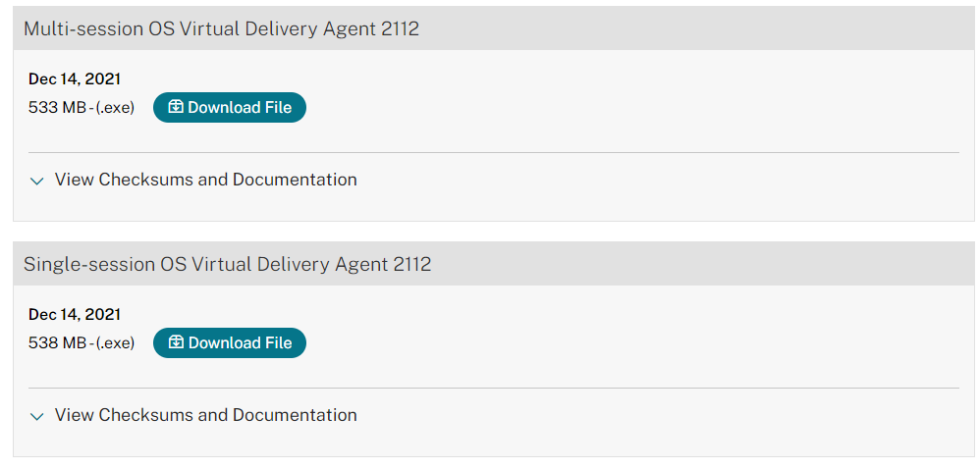The width and height of the screenshot is (980, 469).
Task: Click download icon in Multi-session agent button
Action: click(x=176, y=107)
